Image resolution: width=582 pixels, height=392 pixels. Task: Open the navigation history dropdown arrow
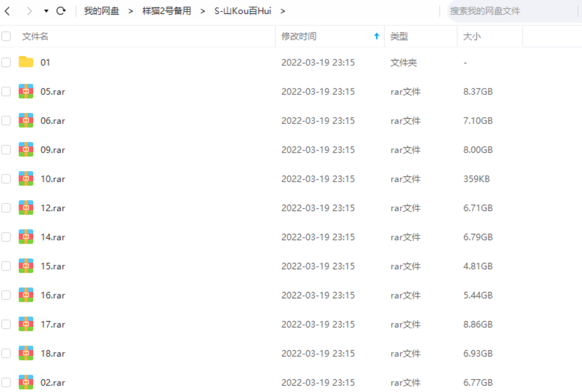click(46, 11)
